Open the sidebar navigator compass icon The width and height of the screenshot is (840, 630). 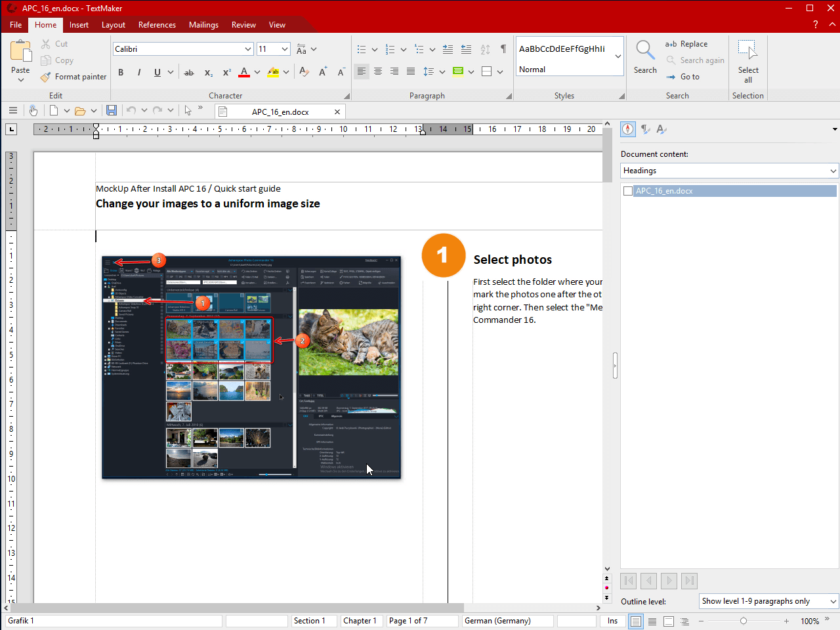[628, 129]
